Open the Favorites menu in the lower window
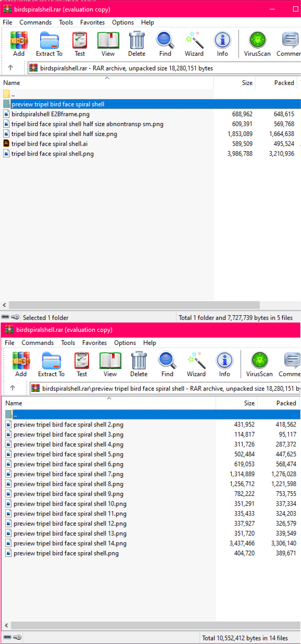Screen dimensions: 301x644 [x=95, y=343]
